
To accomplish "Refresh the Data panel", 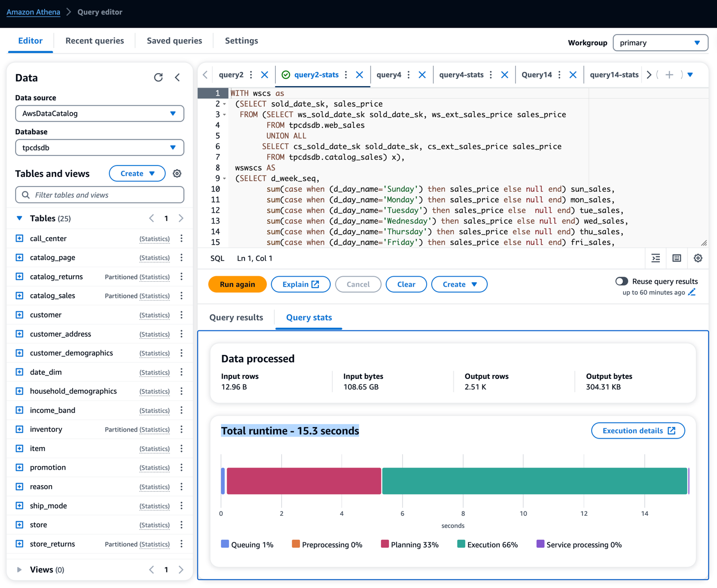I will (x=158, y=77).
